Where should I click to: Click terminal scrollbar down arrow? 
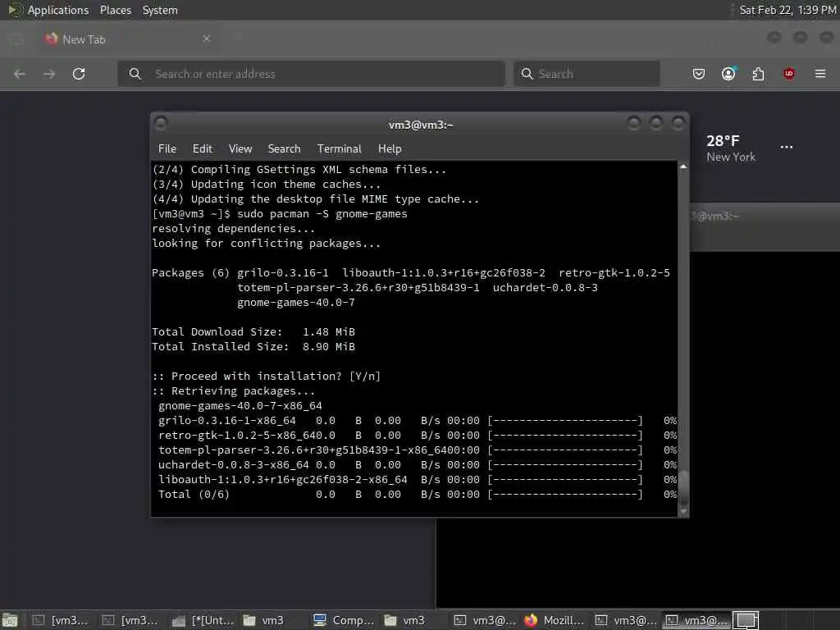pos(683,511)
